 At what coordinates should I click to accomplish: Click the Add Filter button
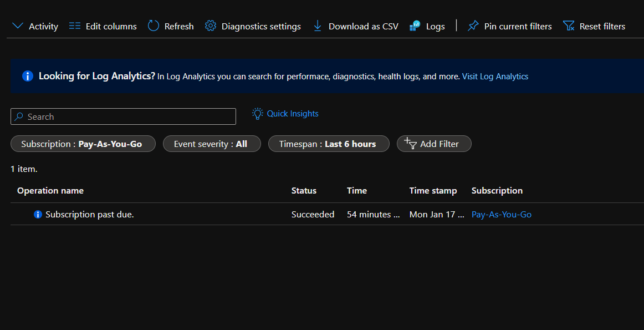tap(433, 144)
